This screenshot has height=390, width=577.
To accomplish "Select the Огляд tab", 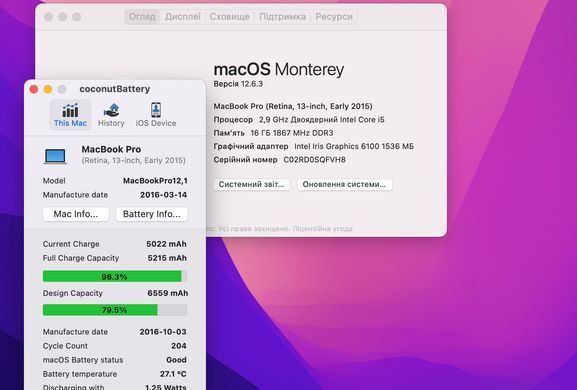I will pyautogui.click(x=142, y=17).
